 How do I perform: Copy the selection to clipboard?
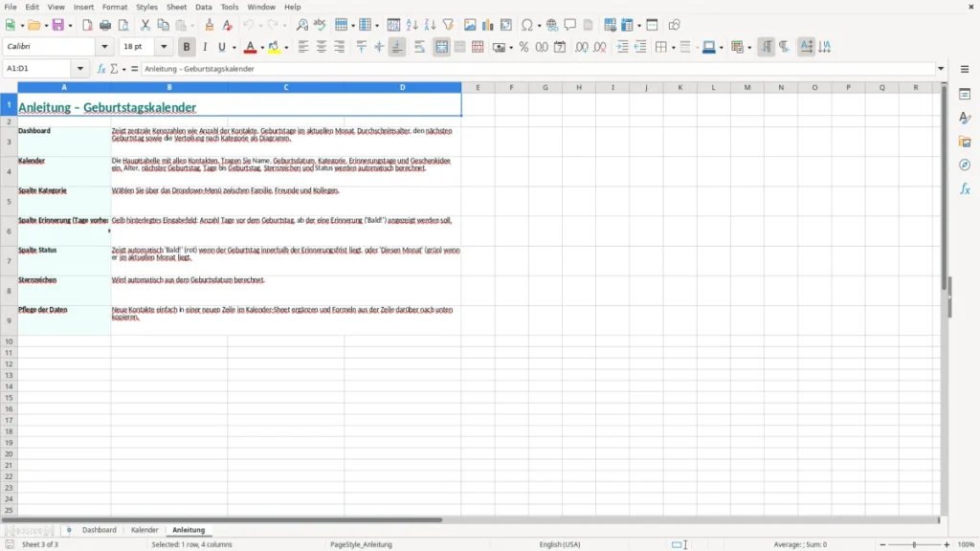pyautogui.click(x=163, y=25)
